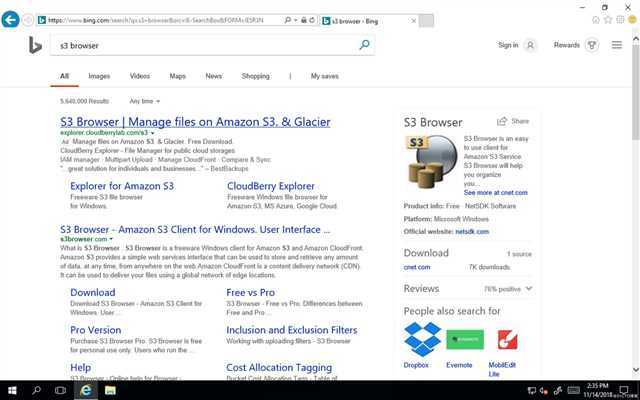
Task: Click the MobilEdit Lite logo thumbnail
Action: coord(507,340)
